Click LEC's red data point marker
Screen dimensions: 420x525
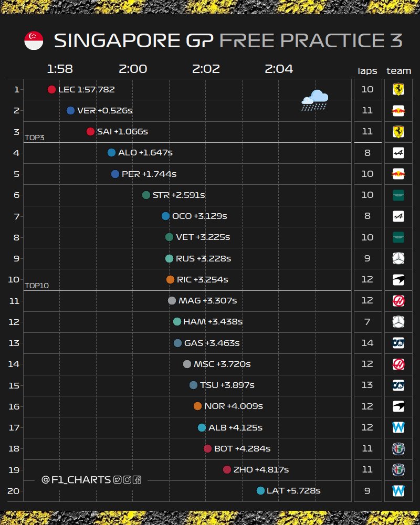coord(51,89)
